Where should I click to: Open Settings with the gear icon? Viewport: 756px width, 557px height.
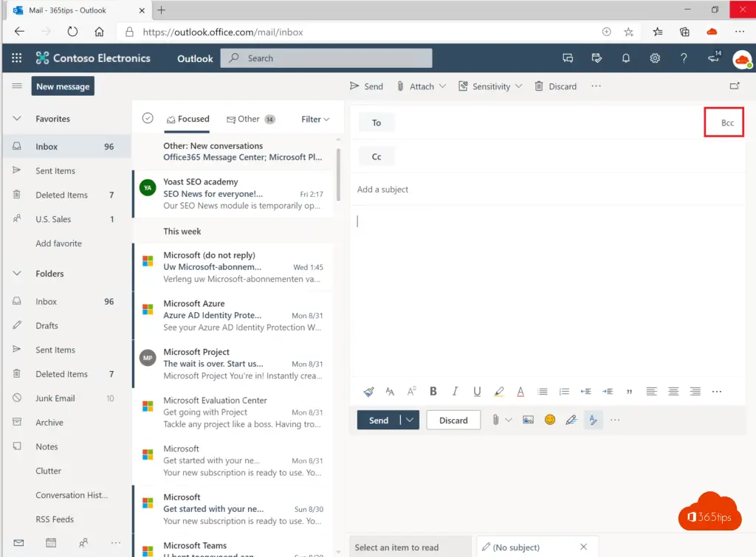coord(654,58)
